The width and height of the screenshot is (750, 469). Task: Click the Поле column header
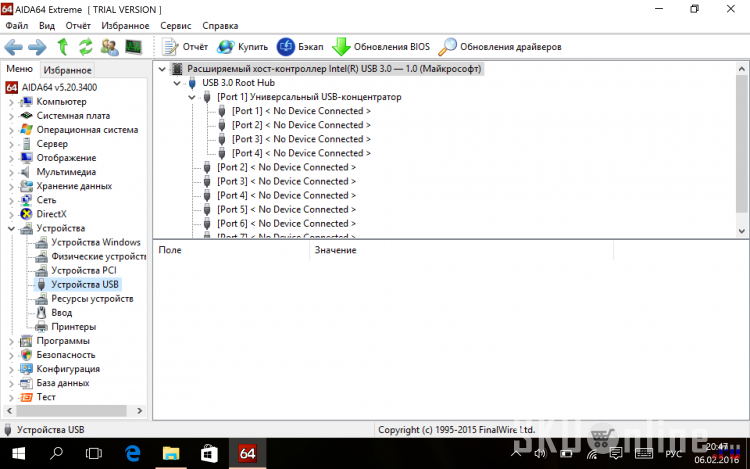(232, 250)
